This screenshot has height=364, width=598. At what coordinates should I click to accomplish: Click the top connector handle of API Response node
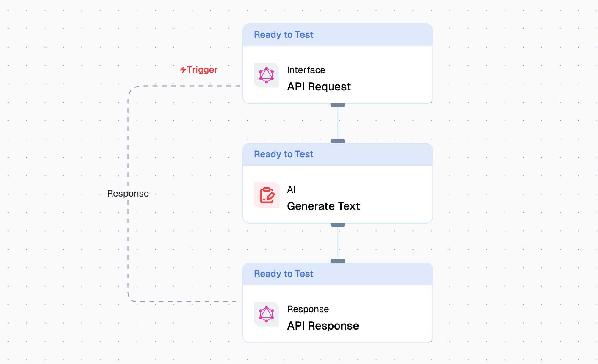point(337,260)
